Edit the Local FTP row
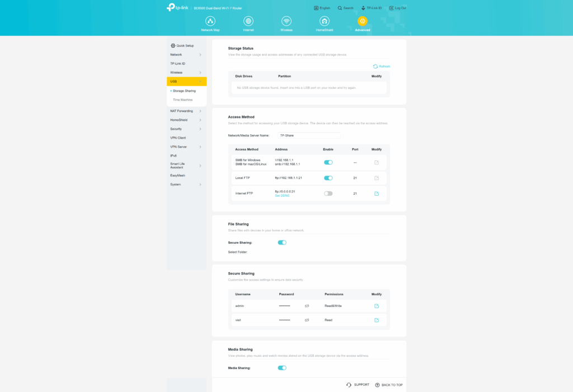This screenshot has height=392, width=573. point(377,178)
